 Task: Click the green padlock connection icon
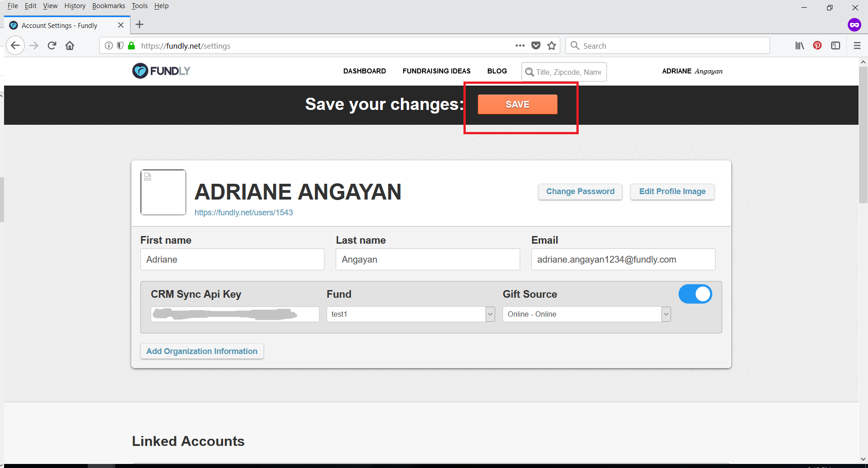[x=131, y=45]
